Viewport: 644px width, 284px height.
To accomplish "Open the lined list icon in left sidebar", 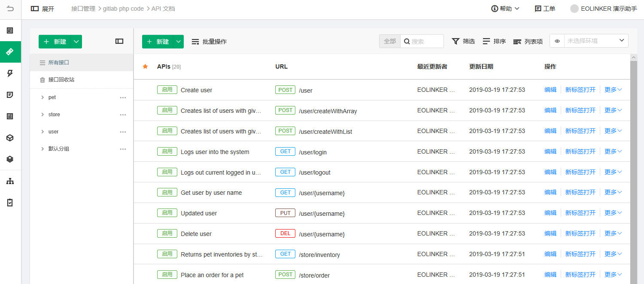I will 10,116.
